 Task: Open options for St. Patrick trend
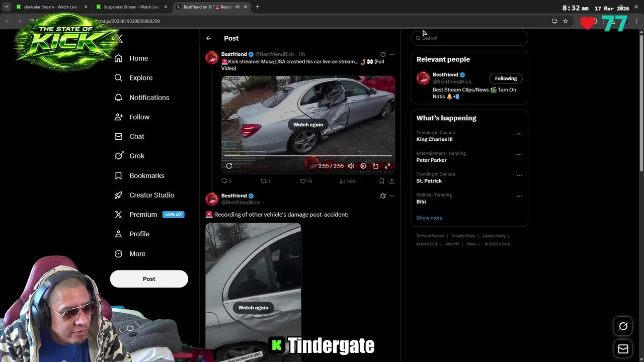[x=519, y=175]
